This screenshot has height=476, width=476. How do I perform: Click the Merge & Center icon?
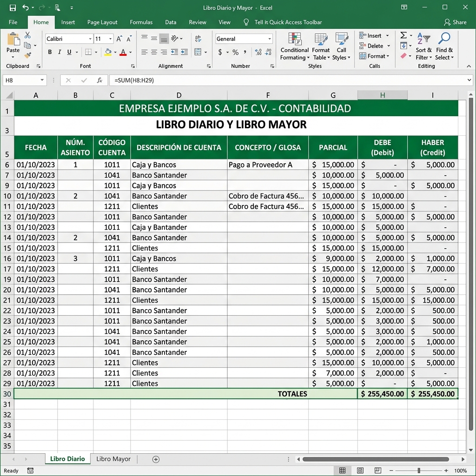pyautogui.click(x=198, y=52)
